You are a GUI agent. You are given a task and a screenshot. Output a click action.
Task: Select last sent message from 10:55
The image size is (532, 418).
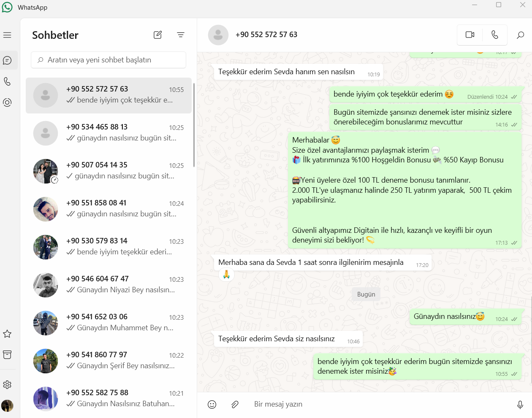click(417, 367)
